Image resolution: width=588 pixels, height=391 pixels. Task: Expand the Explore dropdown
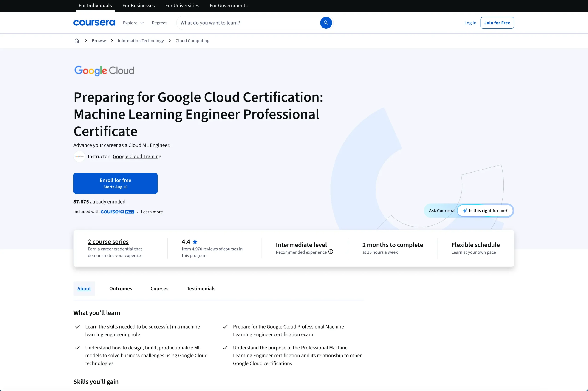coord(133,23)
